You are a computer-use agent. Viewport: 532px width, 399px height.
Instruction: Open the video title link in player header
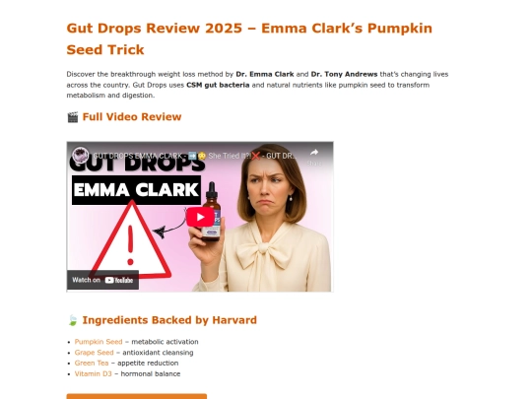pos(195,156)
